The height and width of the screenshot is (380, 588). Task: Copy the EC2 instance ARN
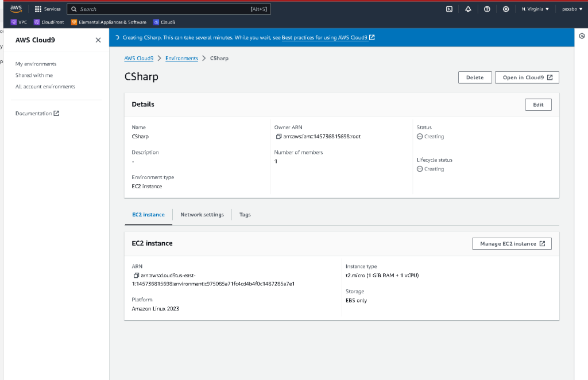[x=136, y=275]
